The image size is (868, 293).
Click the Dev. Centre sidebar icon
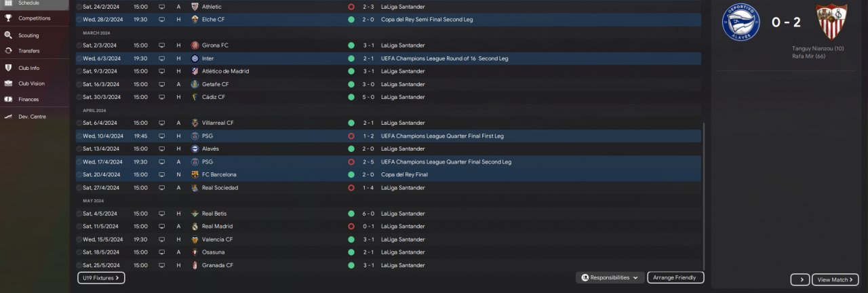tap(8, 117)
